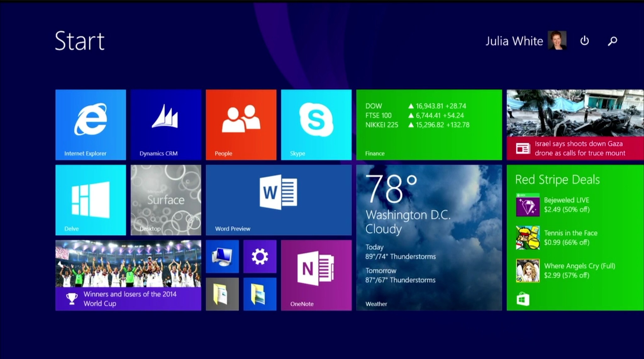Screen dimensions: 644x359
Task: Open the OneNote tile
Action: point(316,275)
